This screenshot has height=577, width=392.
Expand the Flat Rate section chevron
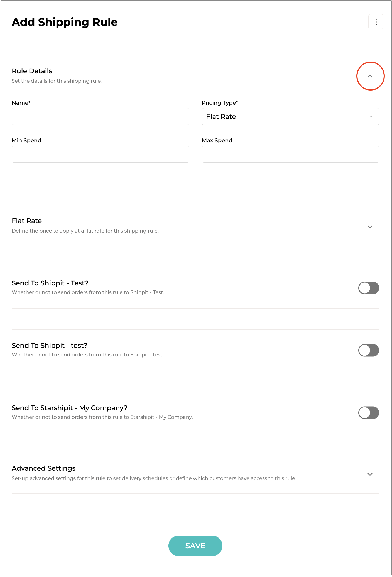[x=370, y=227]
